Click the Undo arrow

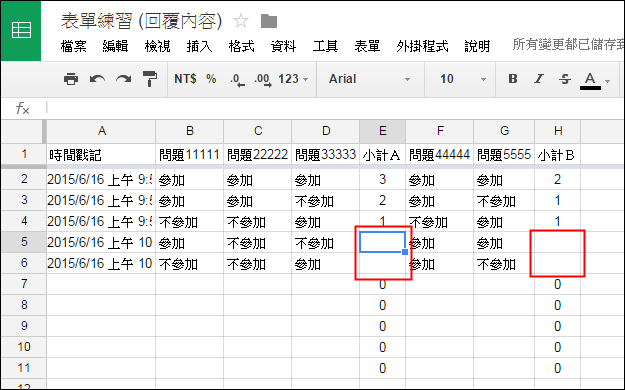pos(97,79)
